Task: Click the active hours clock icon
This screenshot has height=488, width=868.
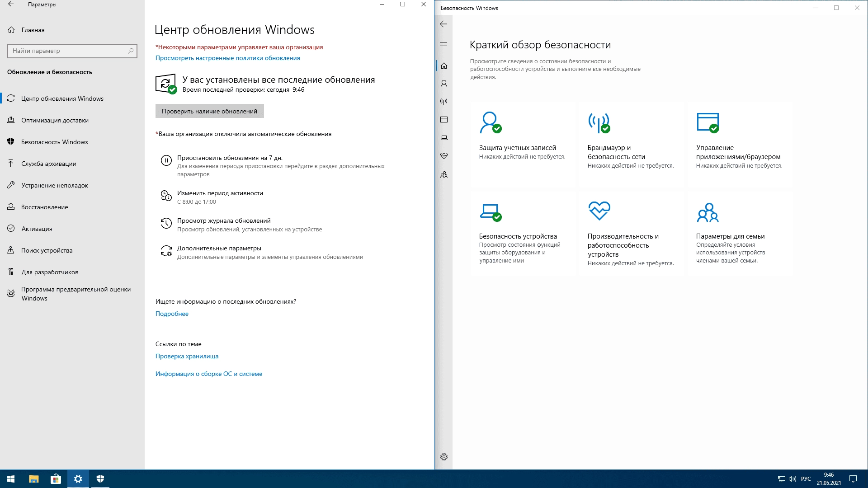Action: pyautogui.click(x=166, y=196)
